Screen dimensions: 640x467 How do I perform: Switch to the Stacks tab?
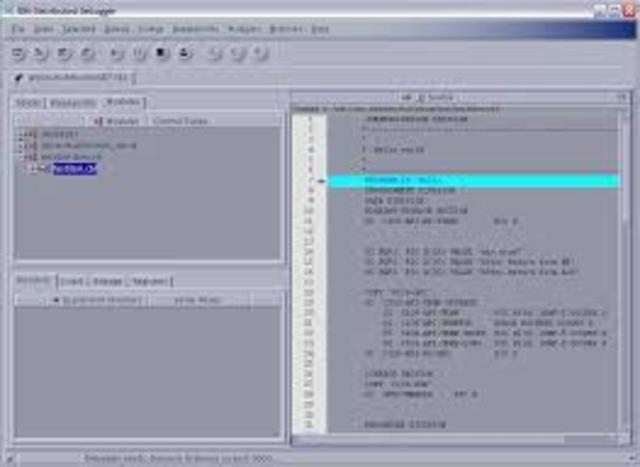[x=28, y=103]
